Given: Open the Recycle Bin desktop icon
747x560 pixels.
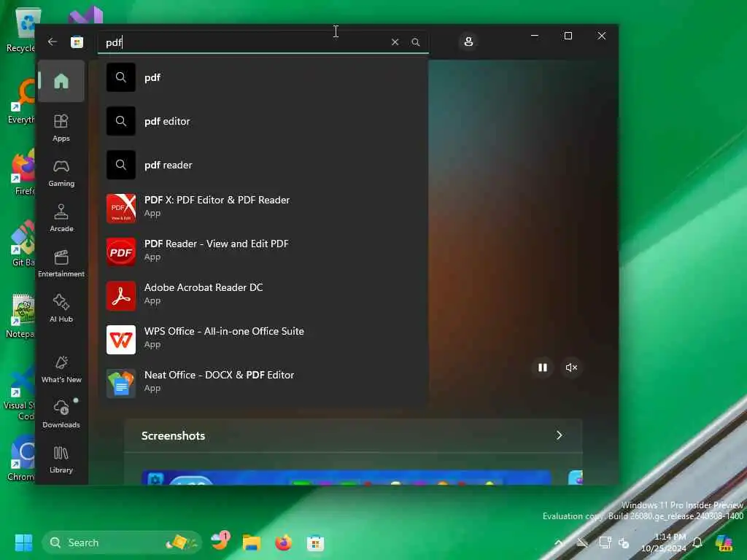Looking at the screenshot, I should coord(21,30).
